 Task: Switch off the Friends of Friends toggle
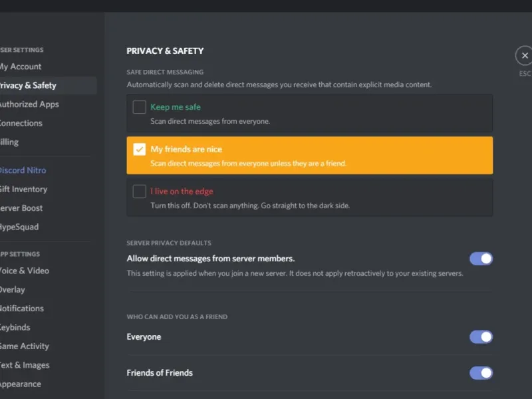point(481,373)
